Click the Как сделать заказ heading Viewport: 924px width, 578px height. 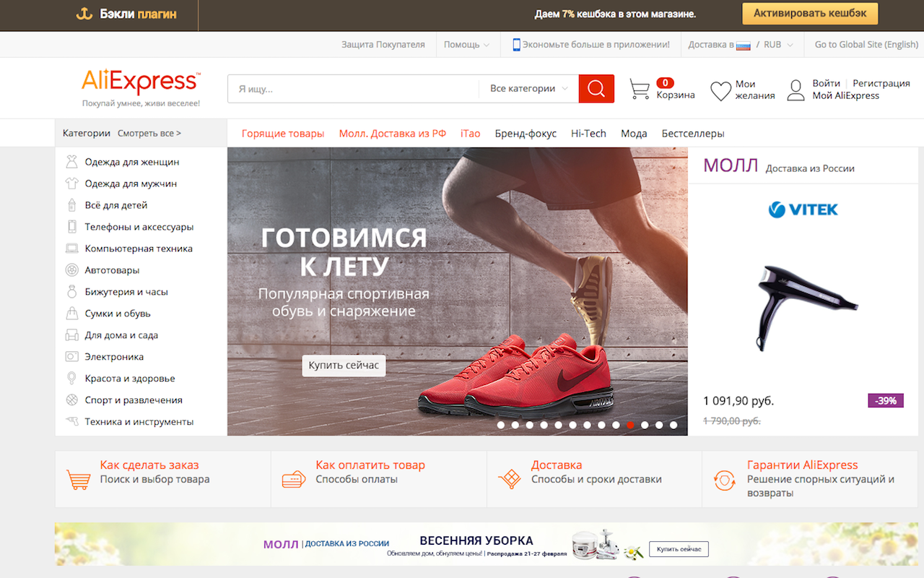click(x=149, y=465)
